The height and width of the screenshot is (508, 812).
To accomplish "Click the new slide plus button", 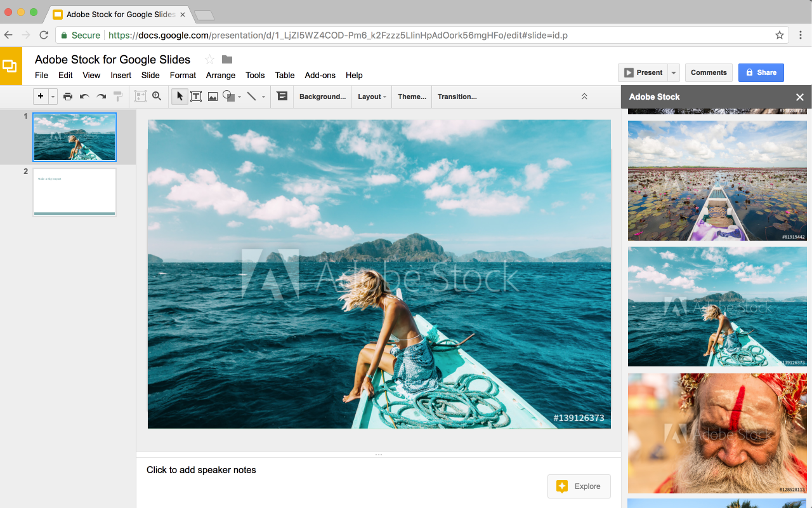I will pos(41,97).
